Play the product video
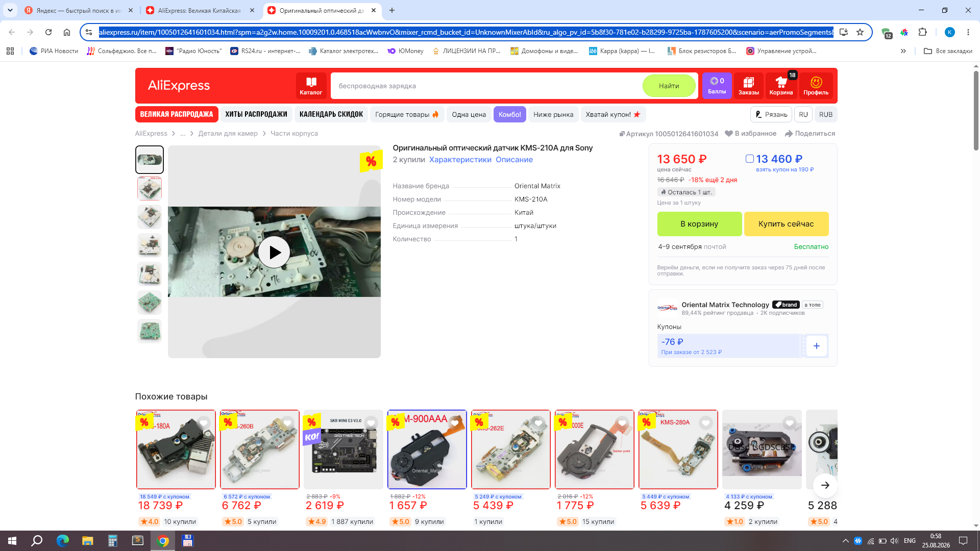The height and width of the screenshot is (551, 980). (x=274, y=252)
